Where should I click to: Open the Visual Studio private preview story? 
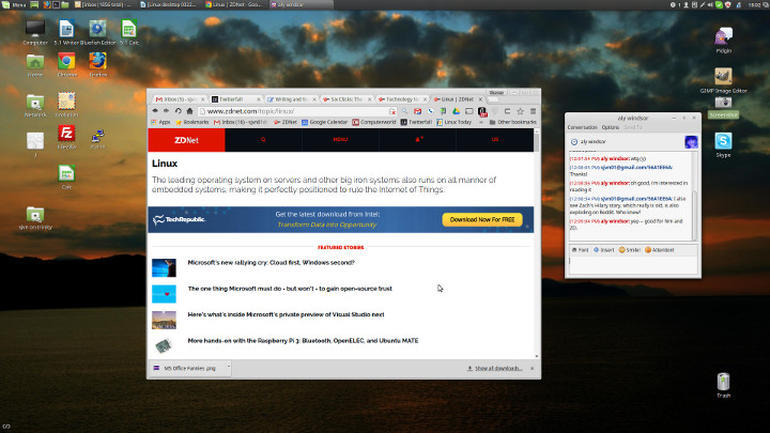pyautogui.click(x=286, y=315)
